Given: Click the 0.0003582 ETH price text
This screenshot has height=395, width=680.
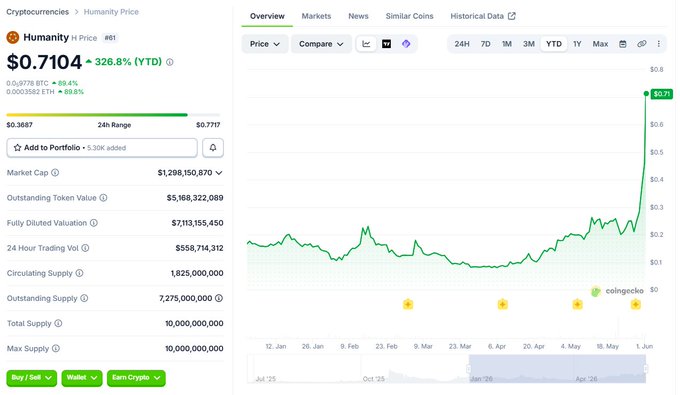Looking at the screenshot, I should pyautogui.click(x=30, y=91).
